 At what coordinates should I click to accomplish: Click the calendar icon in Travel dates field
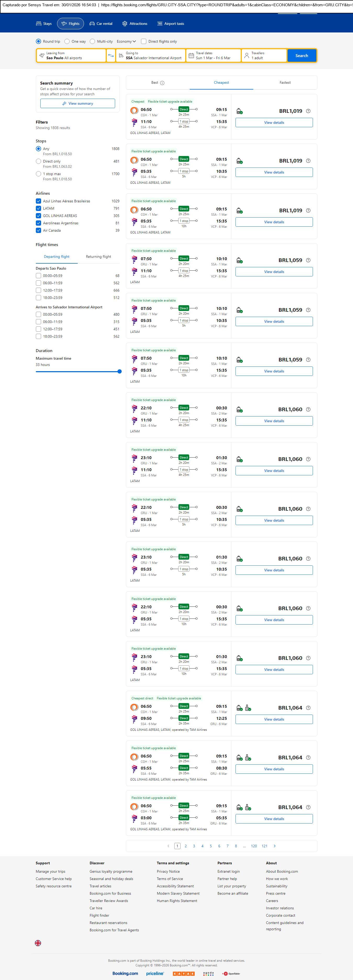tap(191, 55)
